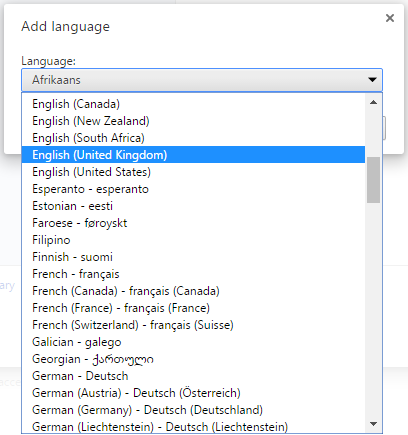The image size is (408, 435).
Task: Select English (Canada) from the list
Action: coord(193,104)
